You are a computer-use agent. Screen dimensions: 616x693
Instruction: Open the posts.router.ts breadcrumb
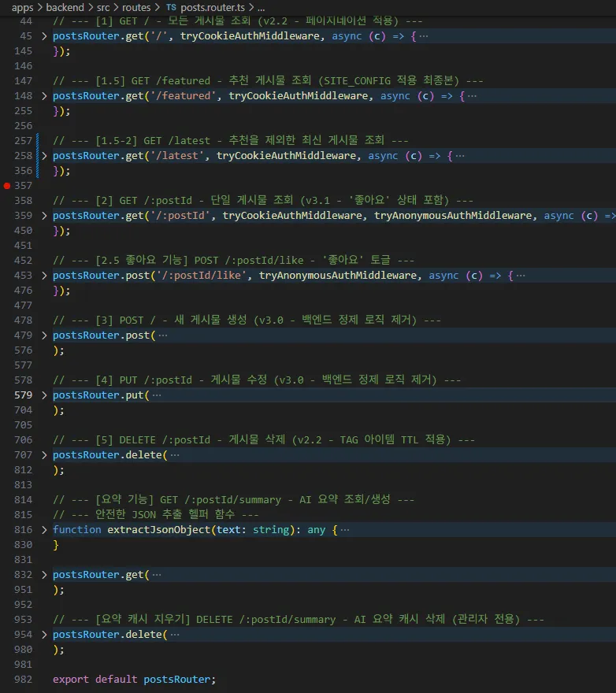click(x=213, y=8)
